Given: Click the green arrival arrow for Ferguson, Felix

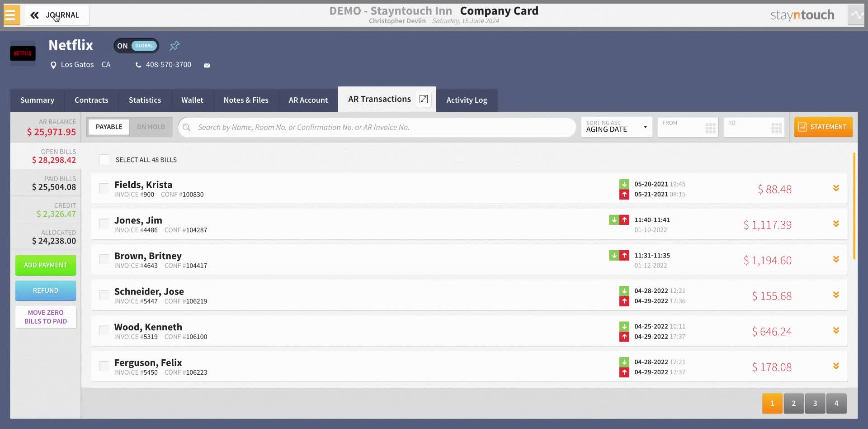Looking at the screenshot, I should pos(624,362).
